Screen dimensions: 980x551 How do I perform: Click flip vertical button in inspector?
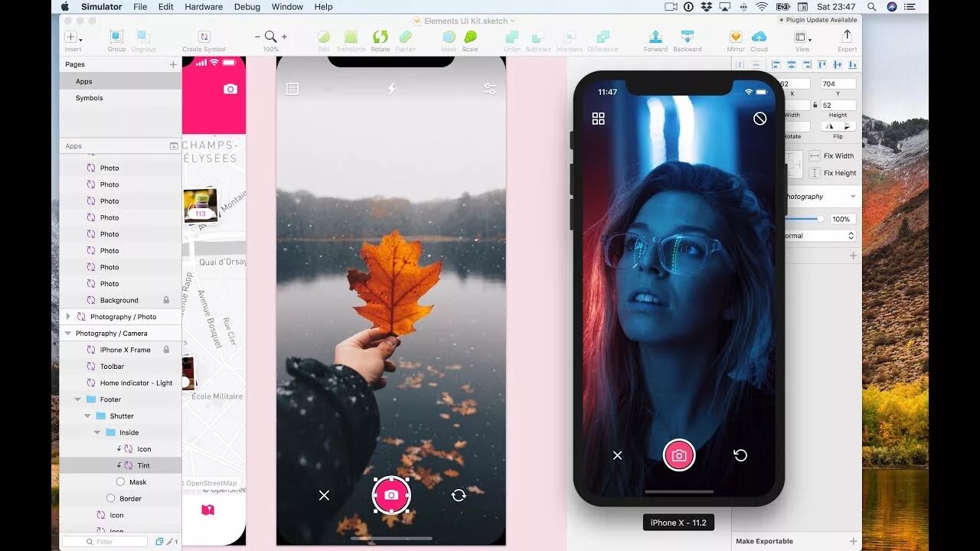coord(848,126)
